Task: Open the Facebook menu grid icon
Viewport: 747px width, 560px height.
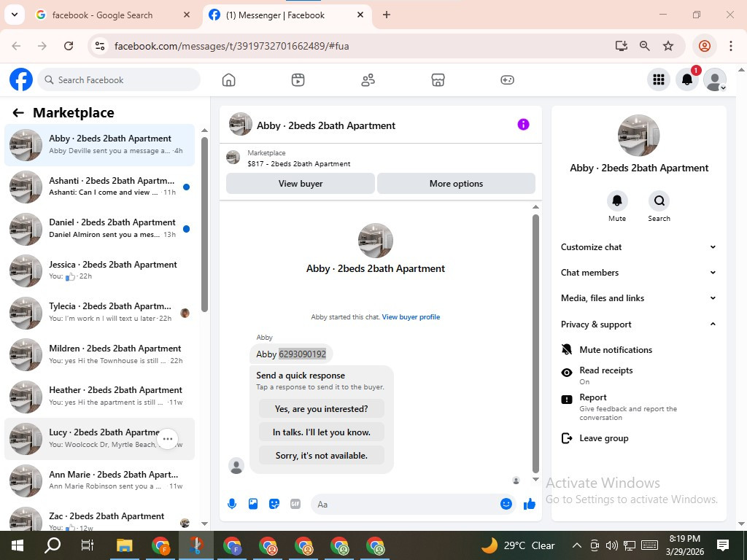Action: (x=659, y=79)
